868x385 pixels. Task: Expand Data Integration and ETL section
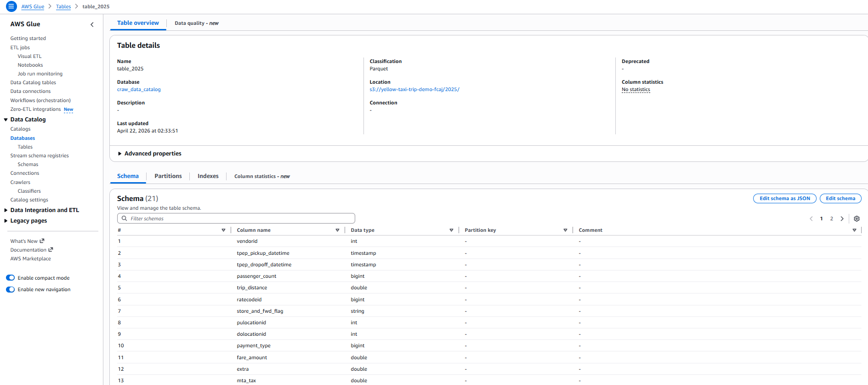point(6,210)
